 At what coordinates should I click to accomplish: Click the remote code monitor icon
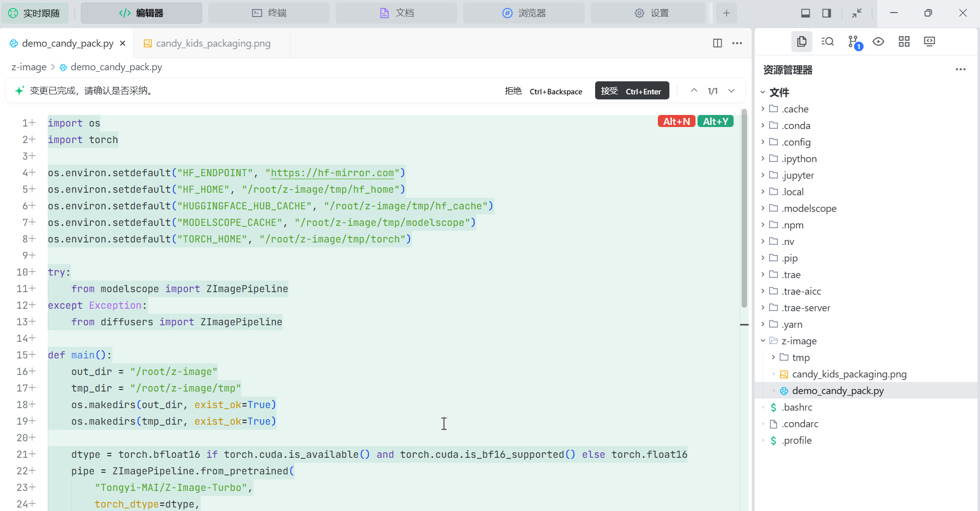[x=929, y=42]
